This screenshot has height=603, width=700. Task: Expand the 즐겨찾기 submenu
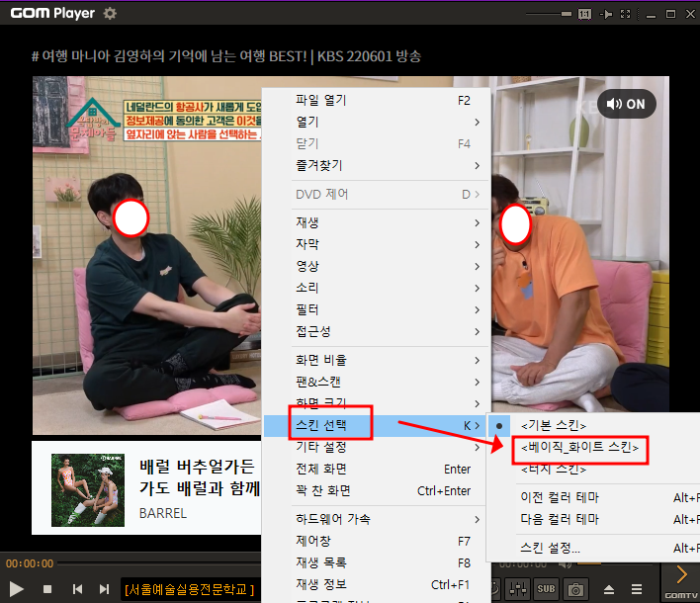click(378, 166)
